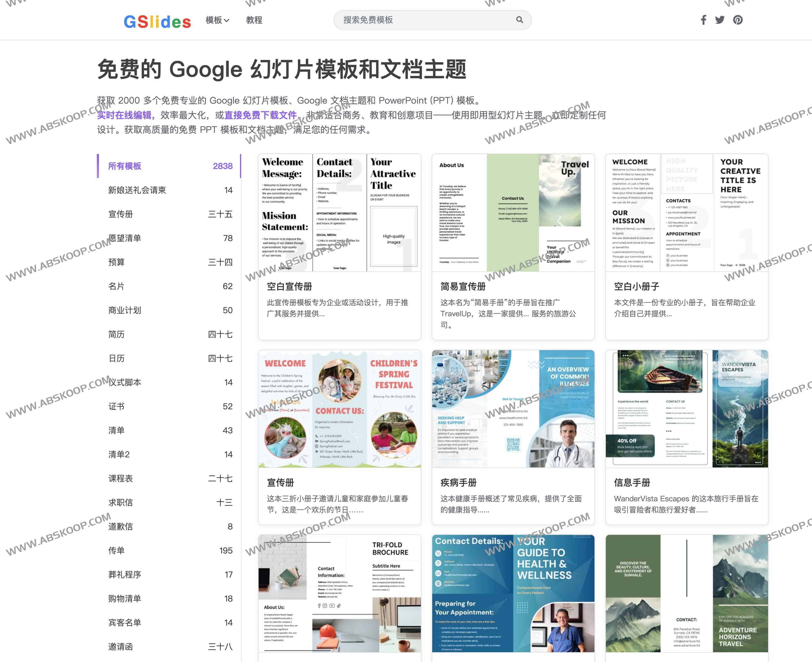The height and width of the screenshot is (662, 812).
Task: Click the 实时在线编辑 link
Action: pos(125,115)
